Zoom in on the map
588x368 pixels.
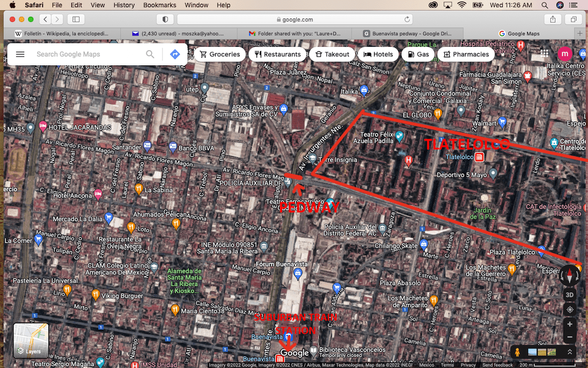click(569, 324)
